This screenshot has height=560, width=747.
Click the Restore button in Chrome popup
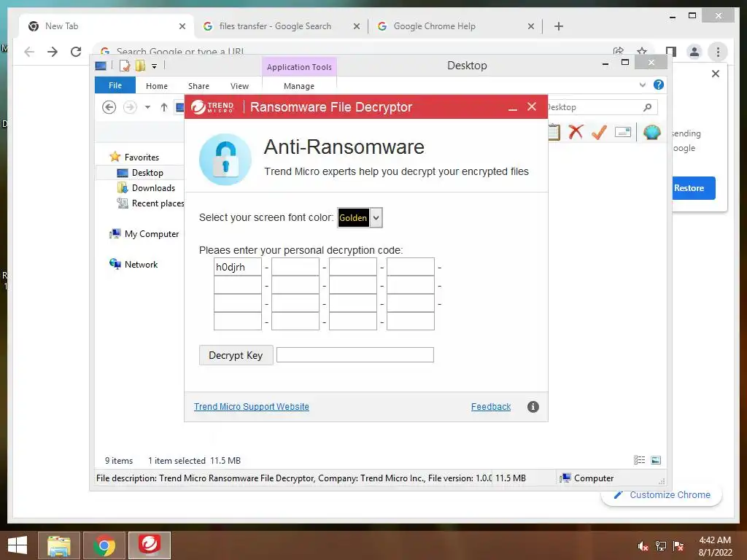pyautogui.click(x=694, y=188)
